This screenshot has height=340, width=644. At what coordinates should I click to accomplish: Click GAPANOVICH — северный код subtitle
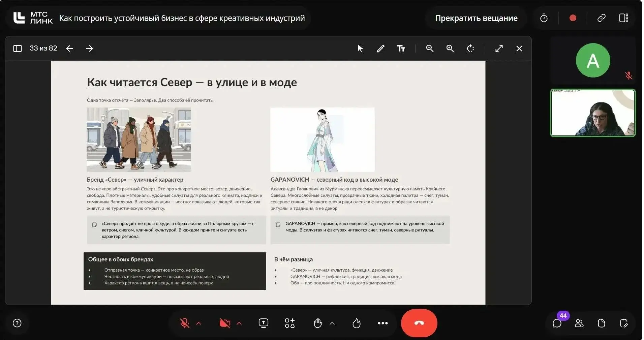tap(334, 180)
